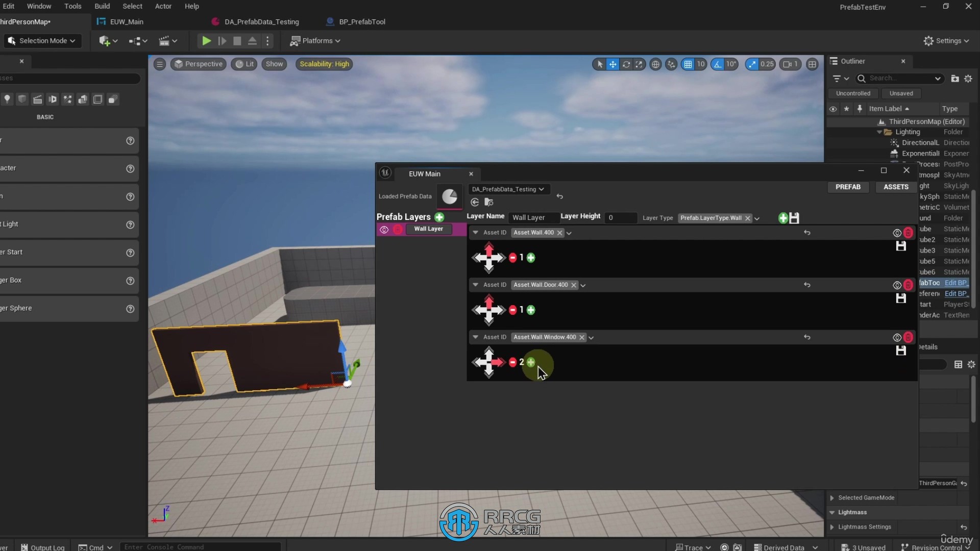Click the Outliner visibility eye column header
The image size is (980, 551).
833,109
